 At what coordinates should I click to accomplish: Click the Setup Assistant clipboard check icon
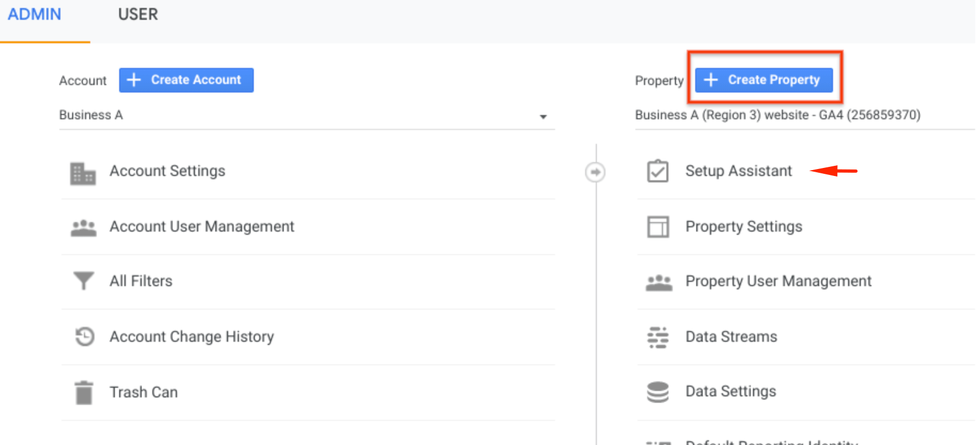tap(658, 171)
